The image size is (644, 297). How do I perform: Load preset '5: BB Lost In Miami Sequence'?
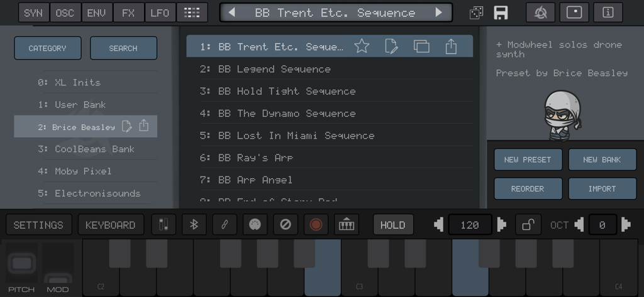[330, 135]
